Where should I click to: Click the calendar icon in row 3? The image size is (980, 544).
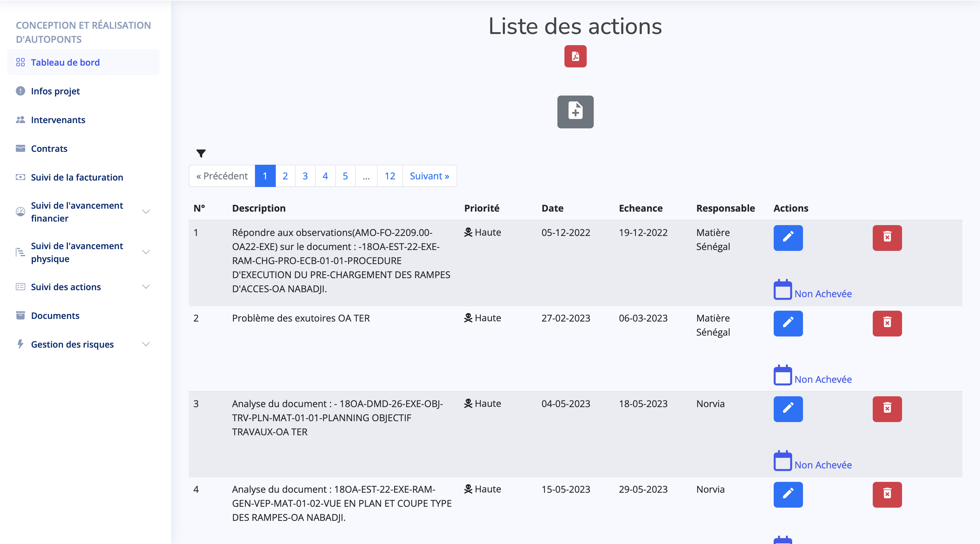[x=783, y=461]
